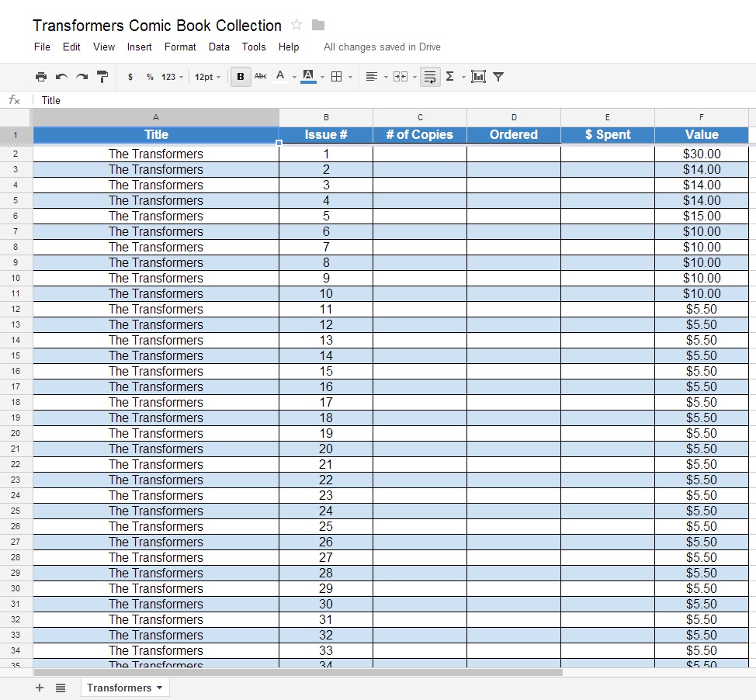Star the Transformers Comic Book Collection document
The image size is (756, 700).
pos(297,25)
